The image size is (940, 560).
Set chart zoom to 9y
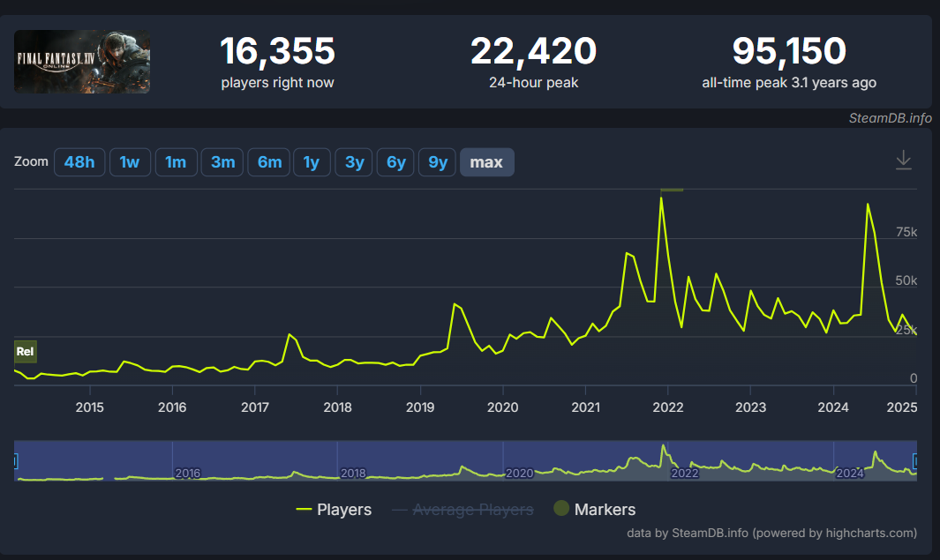438,162
